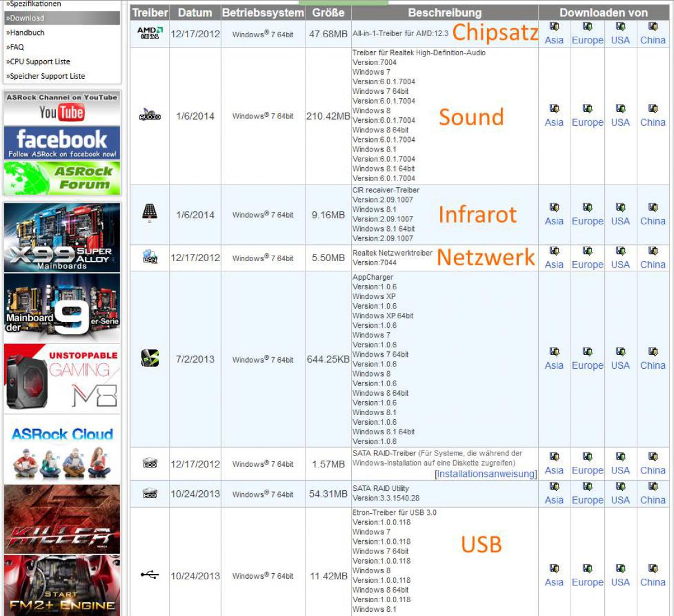Download SATA RAID-Treiber from Asia link

pyautogui.click(x=554, y=470)
